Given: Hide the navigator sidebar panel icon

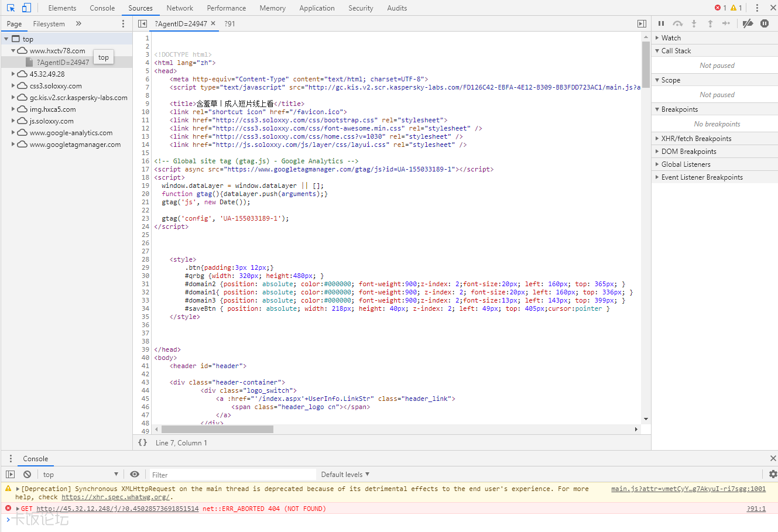Looking at the screenshot, I should pyautogui.click(x=142, y=23).
